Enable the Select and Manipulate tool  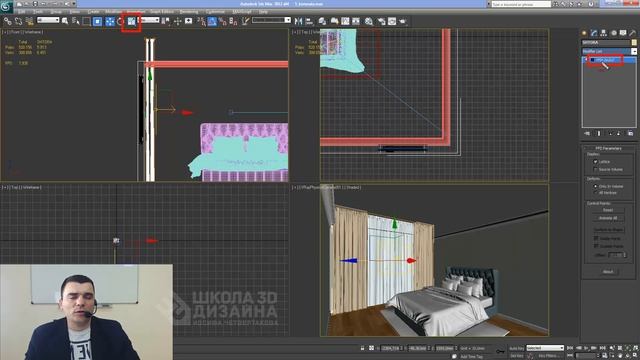(x=178, y=21)
